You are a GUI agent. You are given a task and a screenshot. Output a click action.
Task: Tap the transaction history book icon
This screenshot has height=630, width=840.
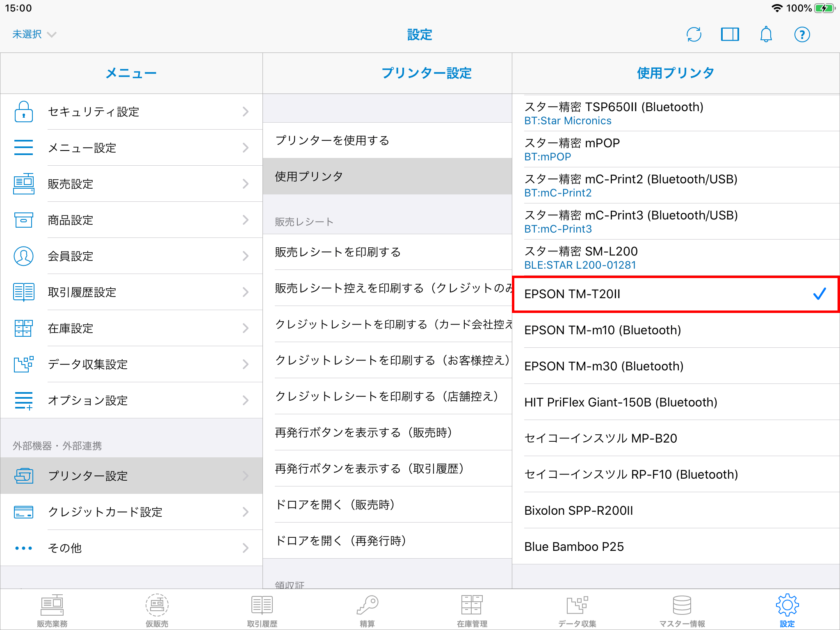click(23, 292)
